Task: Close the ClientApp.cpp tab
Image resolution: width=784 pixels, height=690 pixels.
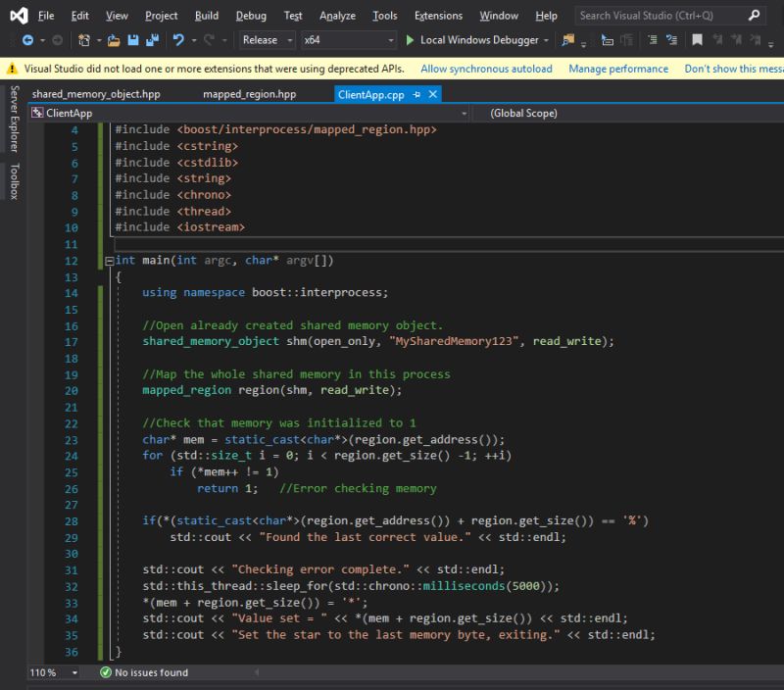Action: 432,94
